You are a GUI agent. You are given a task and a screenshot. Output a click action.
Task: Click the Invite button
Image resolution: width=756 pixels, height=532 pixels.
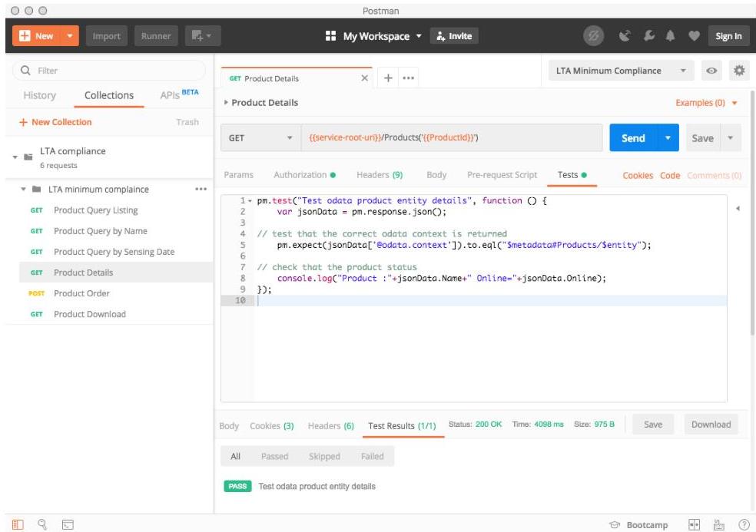point(454,36)
